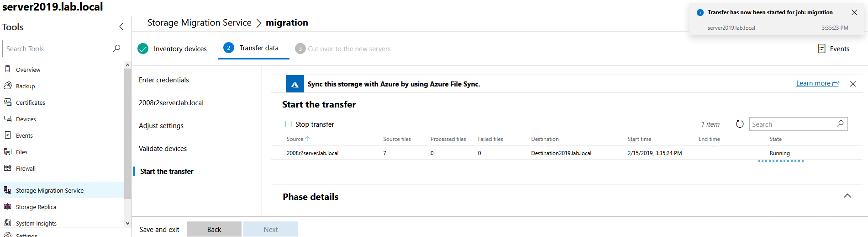Click the info icon in the notification

click(x=700, y=12)
